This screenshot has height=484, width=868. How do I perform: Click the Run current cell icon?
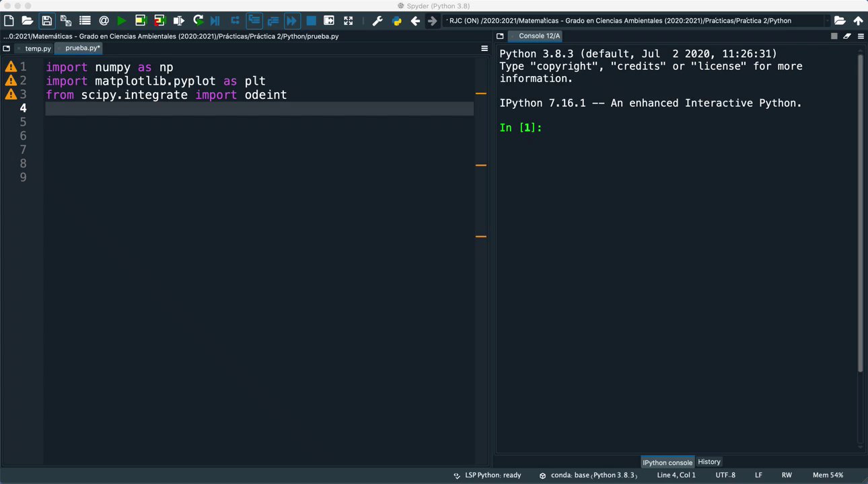point(141,21)
